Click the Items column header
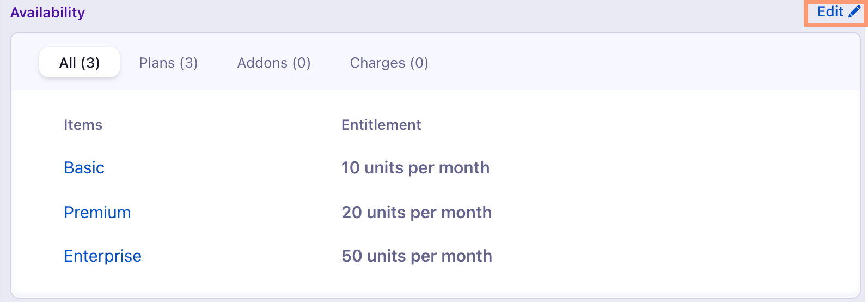Viewport: 868px width, 302px height. pos(83,125)
